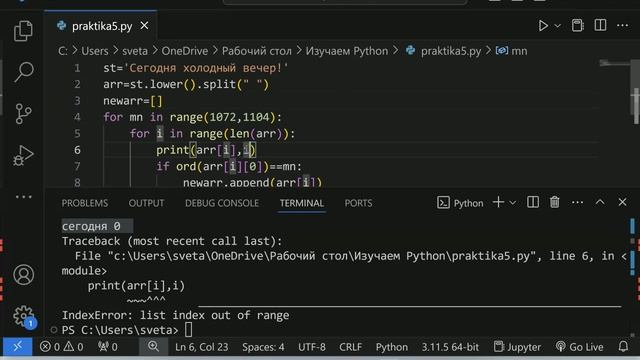Click terminal text 'IndexError: list index out of range'

point(176,315)
